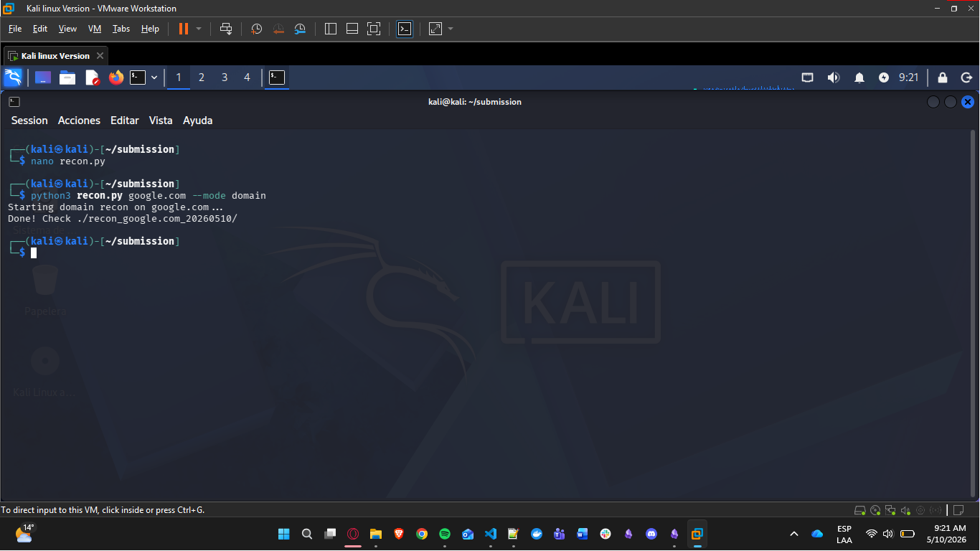Open the Kali log out icon
The image size is (980, 551).
click(966, 77)
